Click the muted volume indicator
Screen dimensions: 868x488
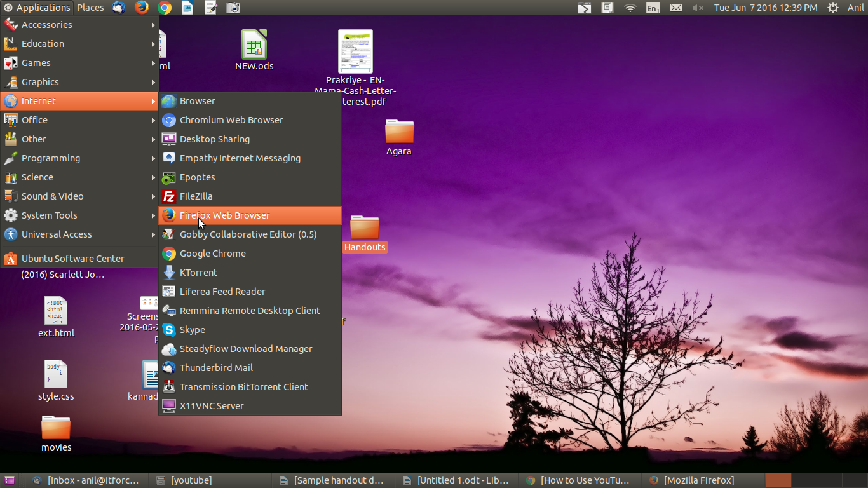[698, 8]
